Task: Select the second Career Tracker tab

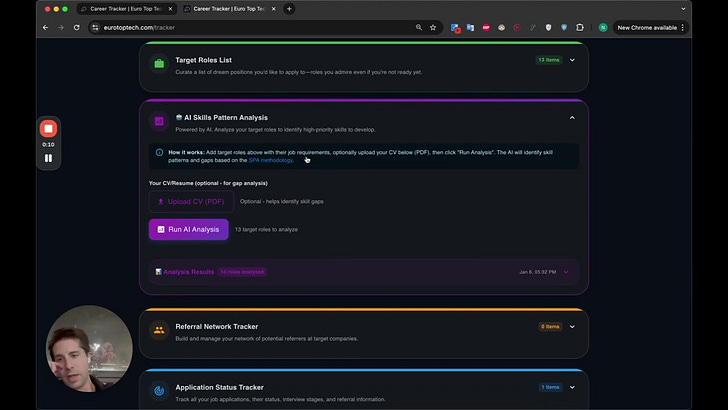Action: [x=229, y=8]
